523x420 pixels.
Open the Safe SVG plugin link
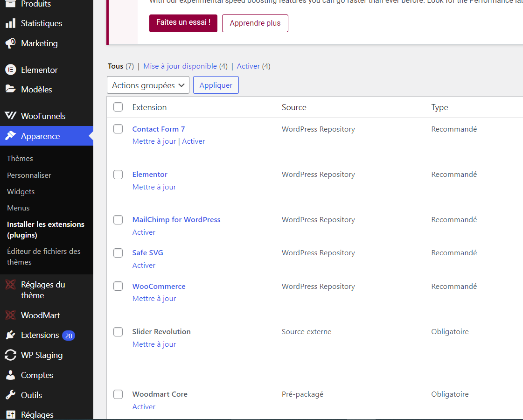[148, 252]
